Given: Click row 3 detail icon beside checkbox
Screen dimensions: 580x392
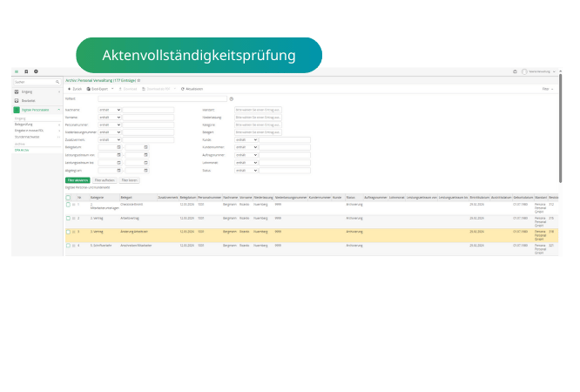Looking at the screenshot, I should 74,232.
